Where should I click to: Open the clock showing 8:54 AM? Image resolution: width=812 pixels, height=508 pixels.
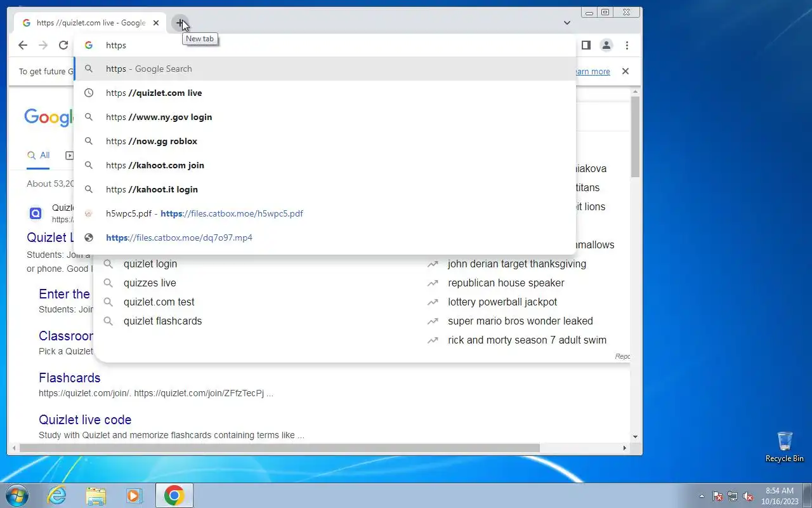[x=780, y=496]
